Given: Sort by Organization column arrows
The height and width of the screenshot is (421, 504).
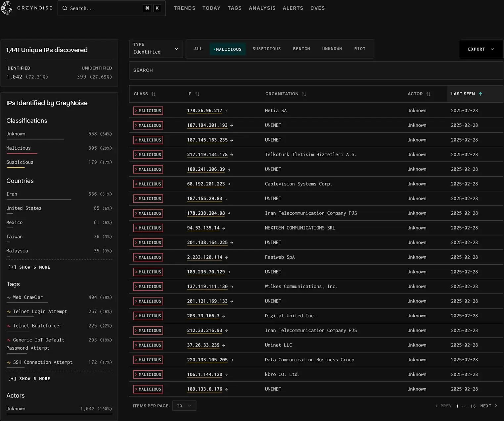Looking at the screenshot, I should tap(304, 94).
